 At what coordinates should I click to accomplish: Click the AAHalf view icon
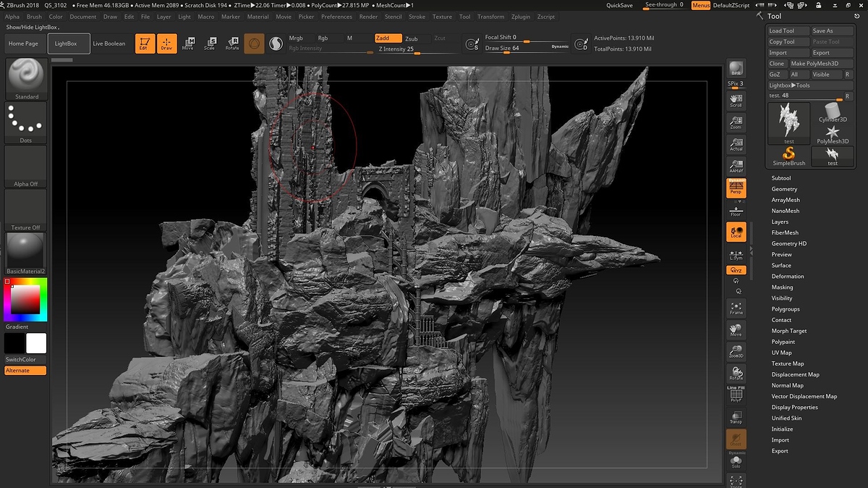[736, 167]
